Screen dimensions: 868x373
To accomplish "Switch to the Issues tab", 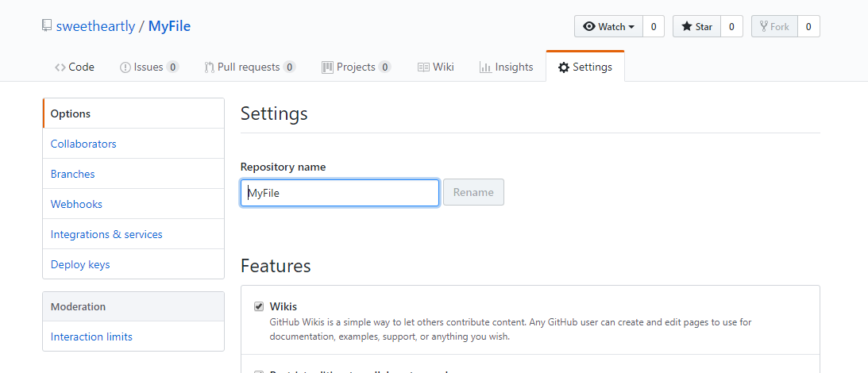I will 149,67.
